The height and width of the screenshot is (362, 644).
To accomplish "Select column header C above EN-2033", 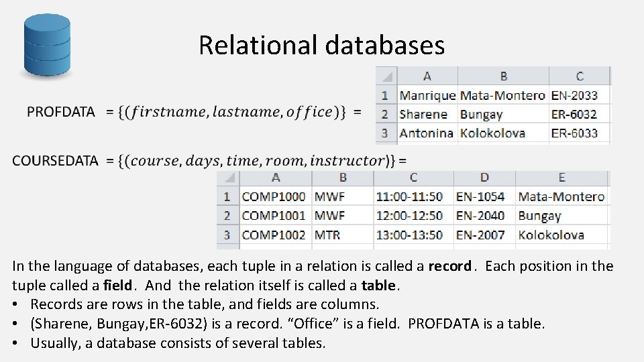I will (580, 76).
